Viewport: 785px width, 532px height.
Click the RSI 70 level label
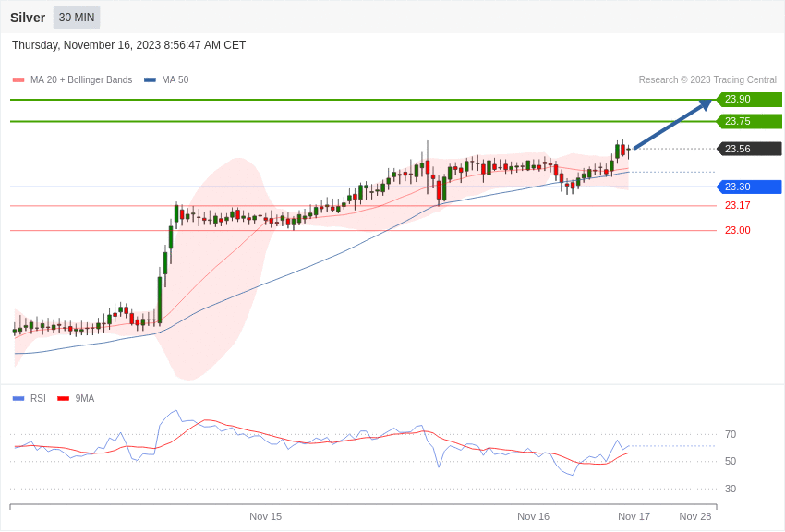(731, 434)
